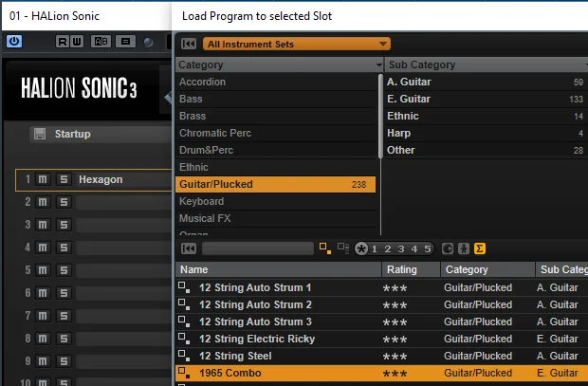The image size is (588, 386).
Task: Select 12 String Auto Strum 1 program
Action: point(382,287)
